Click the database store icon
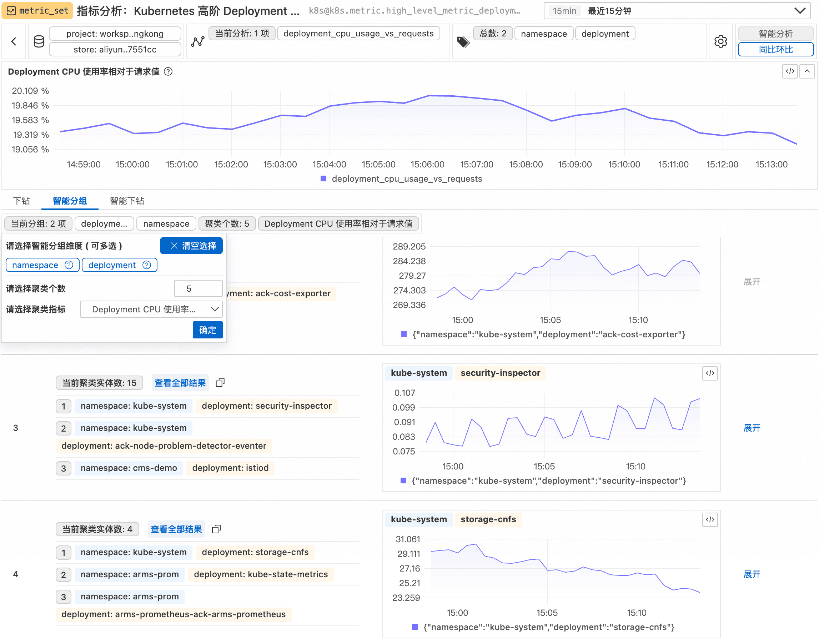 (x=39, y=41)
